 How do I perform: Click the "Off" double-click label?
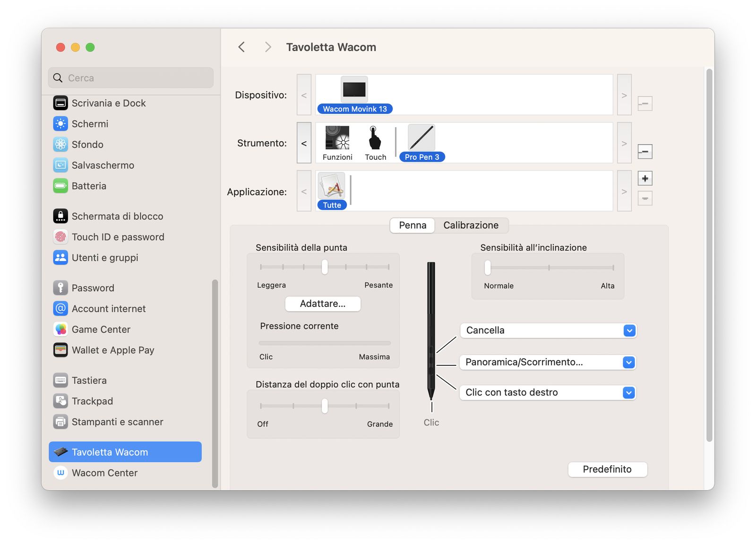pos(263,424)
